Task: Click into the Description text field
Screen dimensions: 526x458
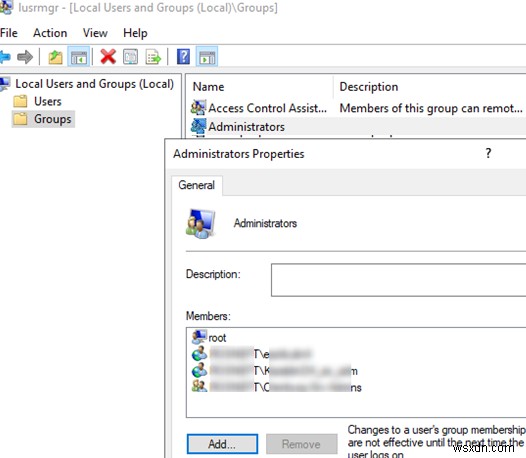Action: click(399, 280)
